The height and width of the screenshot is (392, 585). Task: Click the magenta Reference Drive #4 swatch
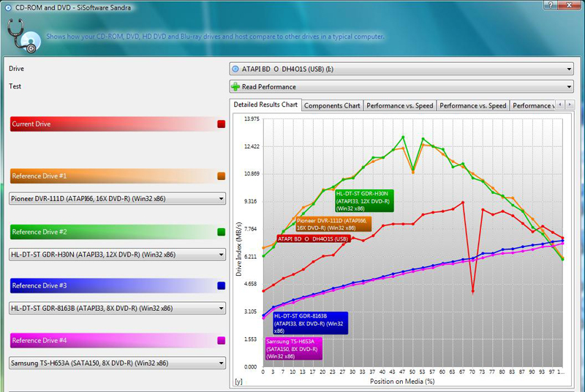(x=222, y=341)
